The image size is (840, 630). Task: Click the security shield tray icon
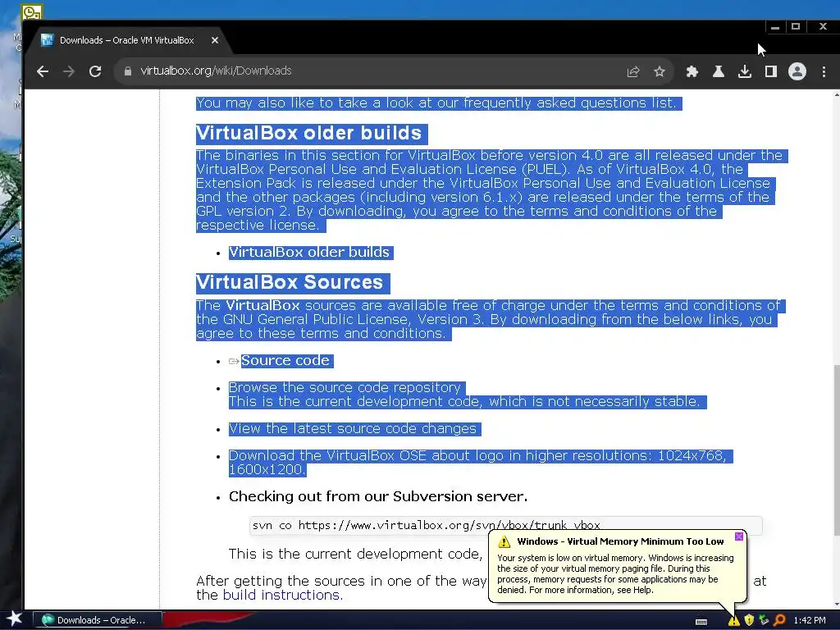750,620
